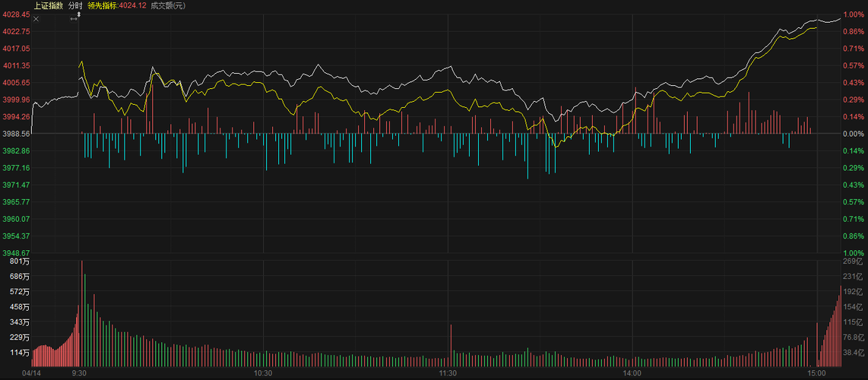Click the 11:30 time axis marker

447,373
